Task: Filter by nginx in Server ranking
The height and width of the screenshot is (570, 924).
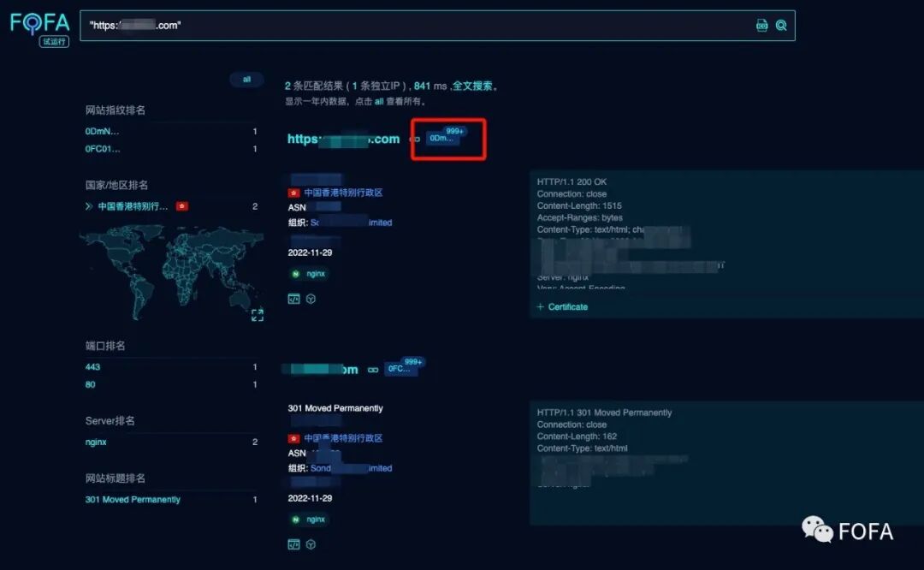Action: 96,442
